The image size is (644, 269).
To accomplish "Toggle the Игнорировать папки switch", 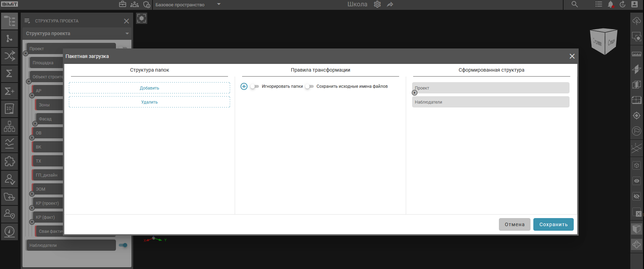I will (x=255, y=86).
